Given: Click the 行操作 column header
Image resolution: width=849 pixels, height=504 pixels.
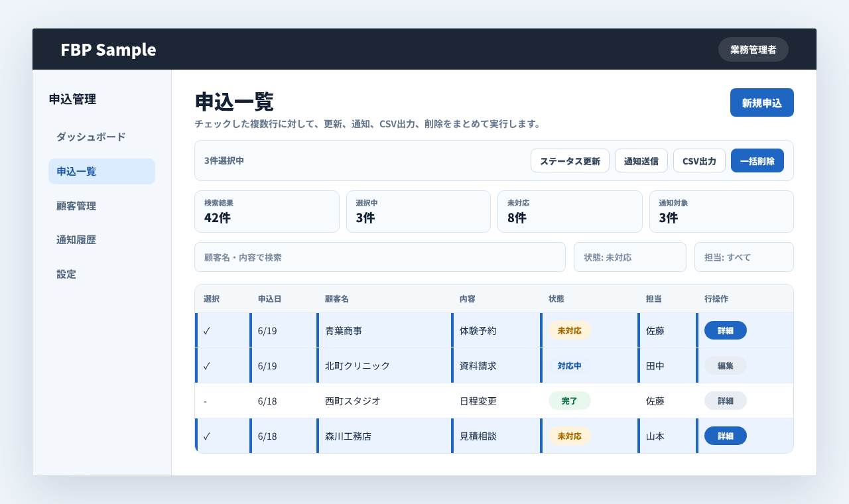Looking at the screenshot, I should click(x=716, y=299).
